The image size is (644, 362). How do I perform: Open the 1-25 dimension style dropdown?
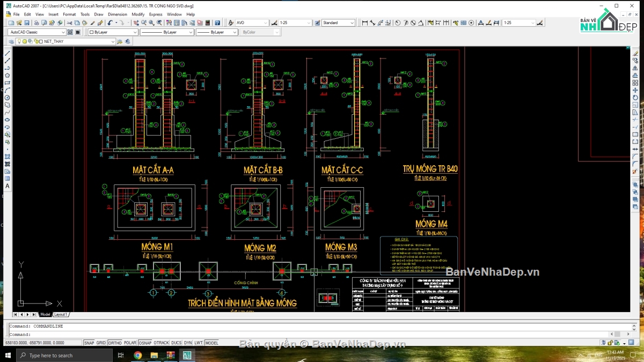pos(295,23)
